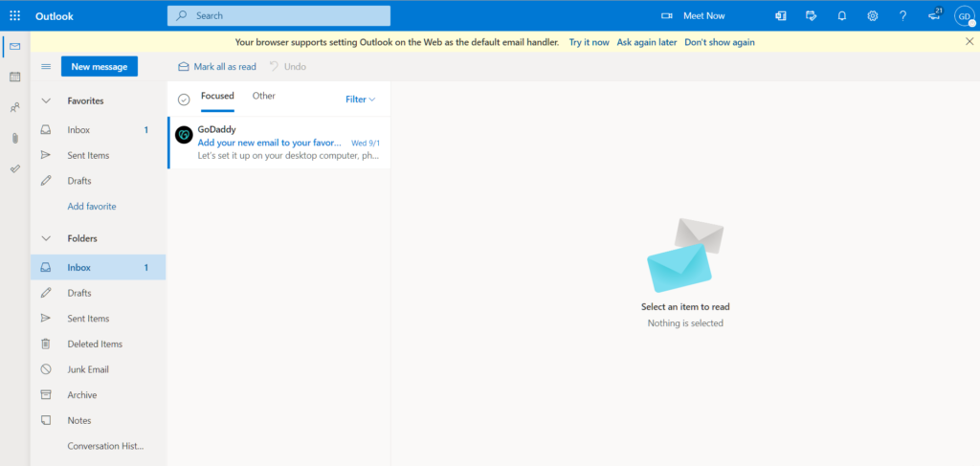Open the Archive folder
The image size is (980, 466).
(x=99, y=395)
